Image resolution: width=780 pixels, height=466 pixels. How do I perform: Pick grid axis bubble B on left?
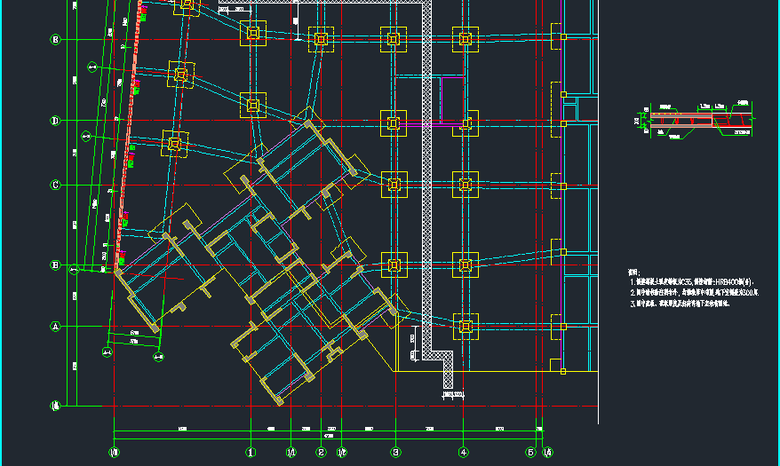(x=56, y=266)
